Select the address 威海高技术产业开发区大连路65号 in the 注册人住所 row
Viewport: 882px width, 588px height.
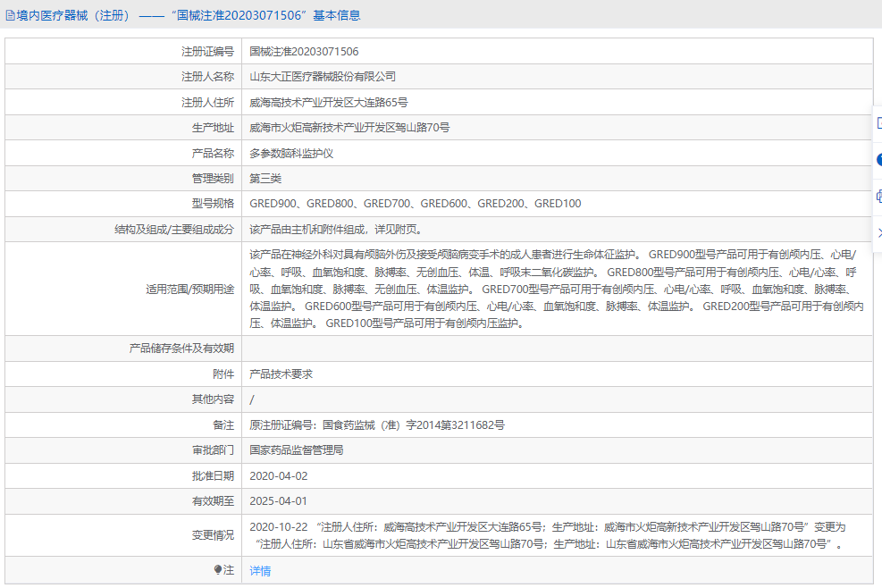tap(329, 103)
